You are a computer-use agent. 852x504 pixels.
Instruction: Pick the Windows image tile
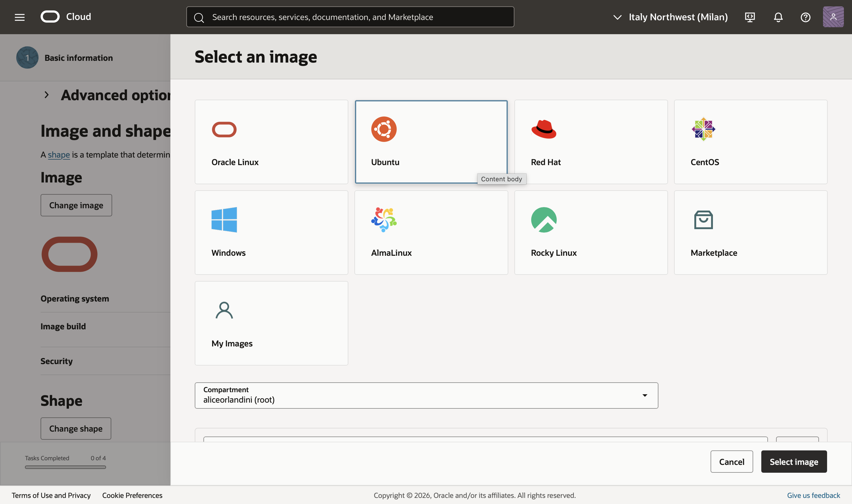coord(271,232)
